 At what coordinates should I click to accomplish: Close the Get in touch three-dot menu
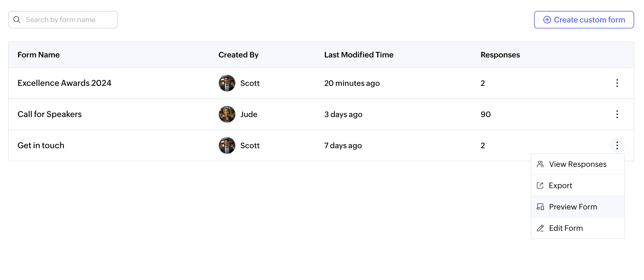[x=617, y=145]
